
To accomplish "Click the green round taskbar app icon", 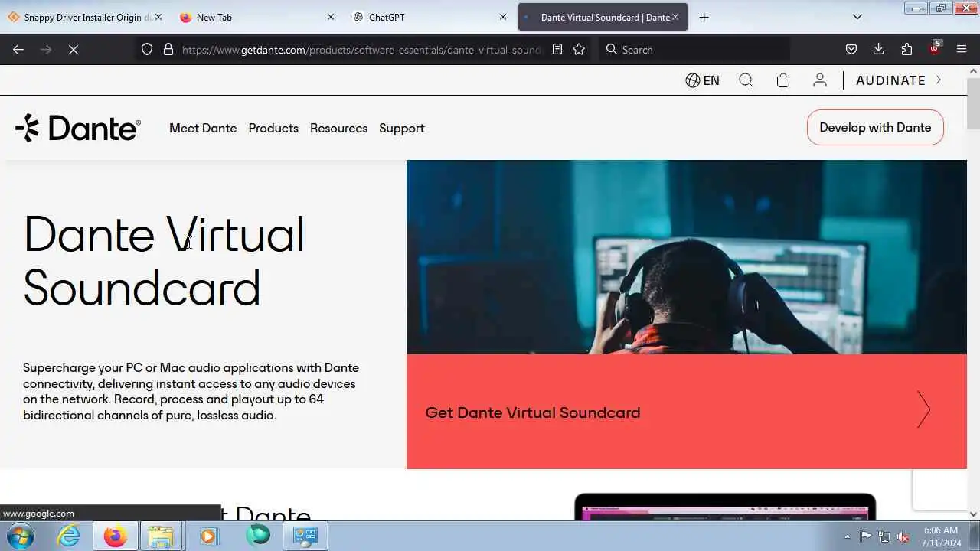I will 258,535.
